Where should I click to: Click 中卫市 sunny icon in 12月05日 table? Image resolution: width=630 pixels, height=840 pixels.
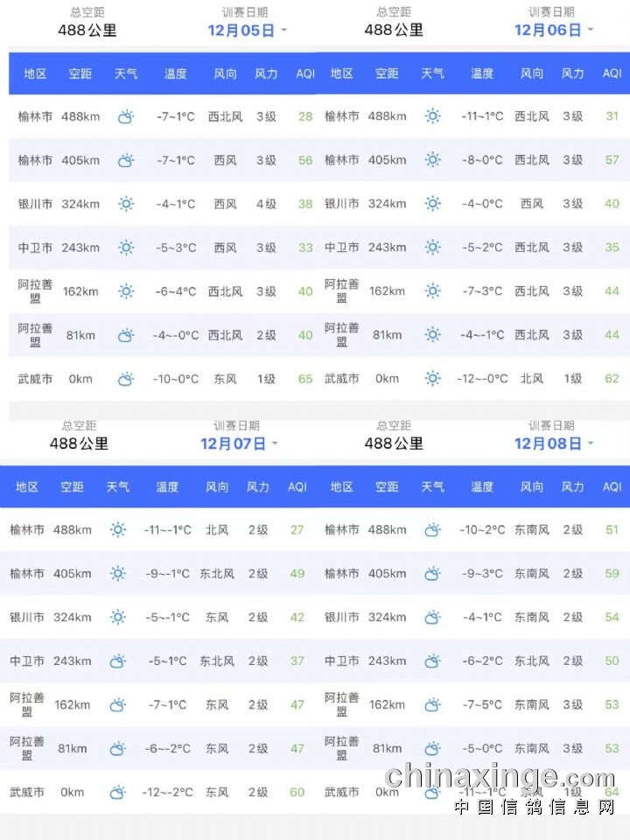(126, 248)
